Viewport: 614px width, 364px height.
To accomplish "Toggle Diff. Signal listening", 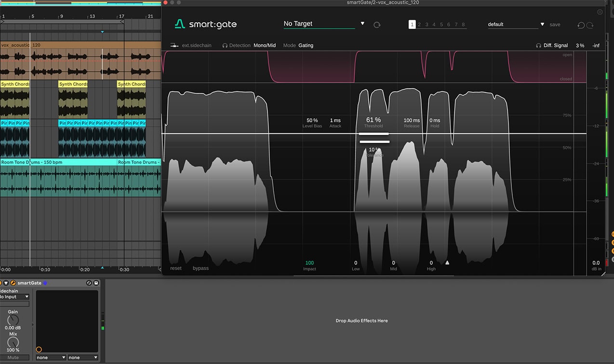I will (556, 45).
